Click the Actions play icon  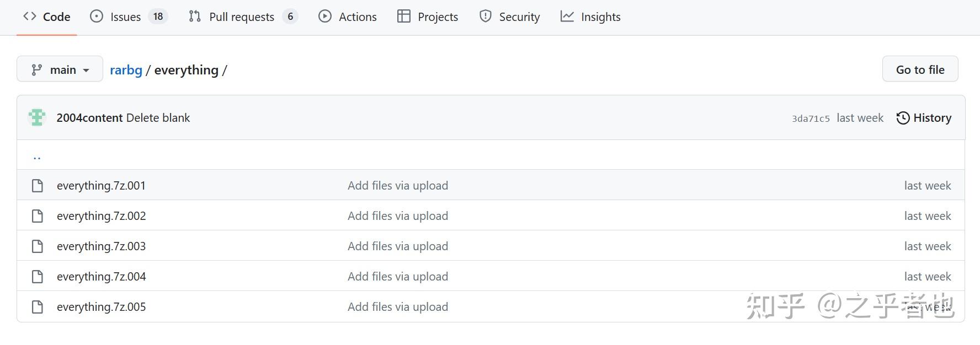[325, 17]
